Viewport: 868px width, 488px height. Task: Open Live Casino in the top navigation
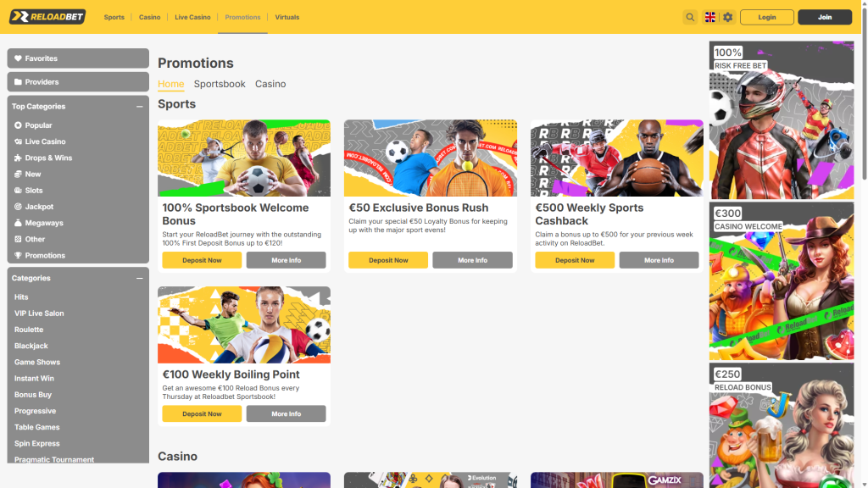pos(192,17)
